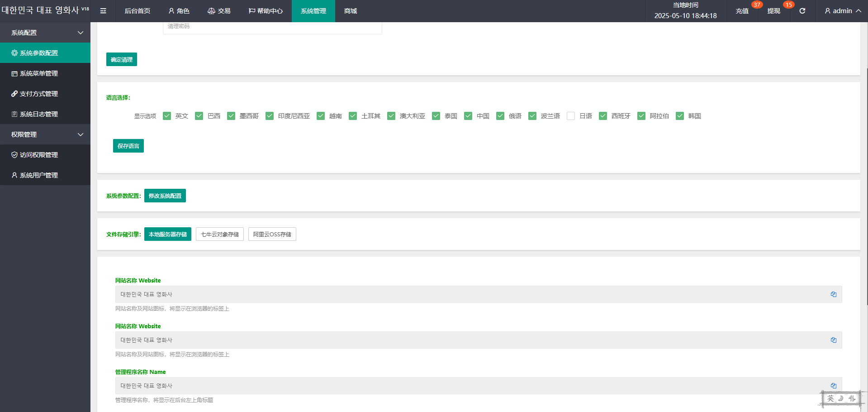Click the 管理程序名称 Name field
Screen dimensions: 868x412
pyautogui.click(x=479, y=386)
